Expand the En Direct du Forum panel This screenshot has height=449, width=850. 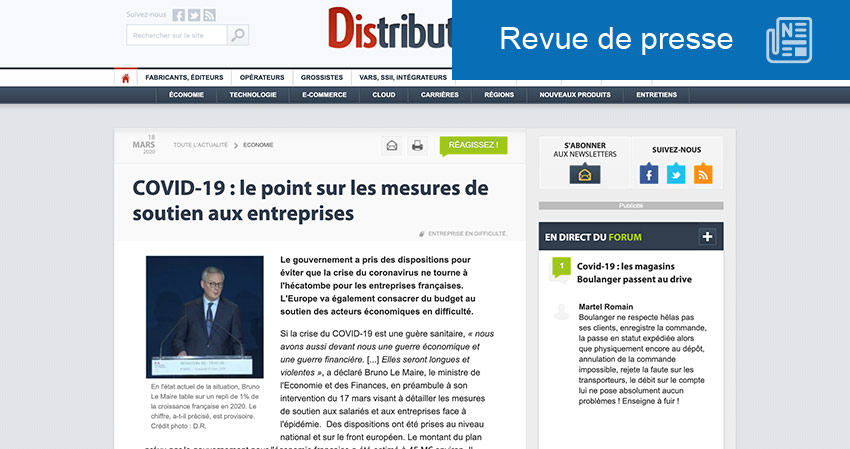click(708, 237)
